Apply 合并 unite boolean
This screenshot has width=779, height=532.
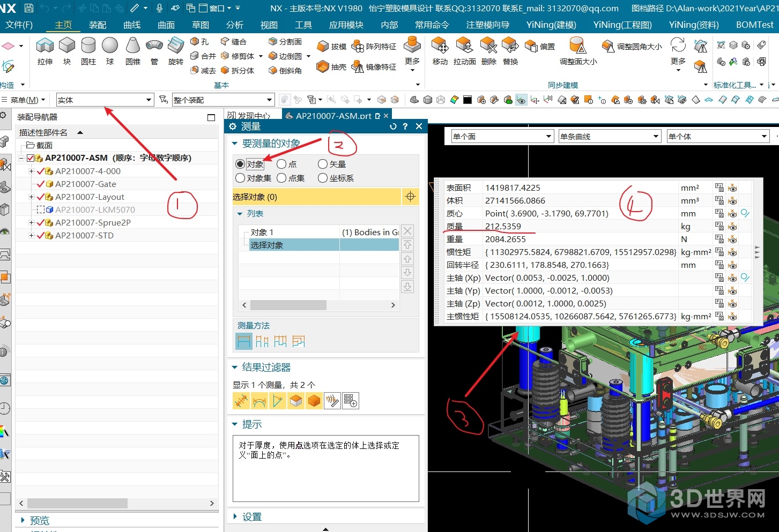203,56
